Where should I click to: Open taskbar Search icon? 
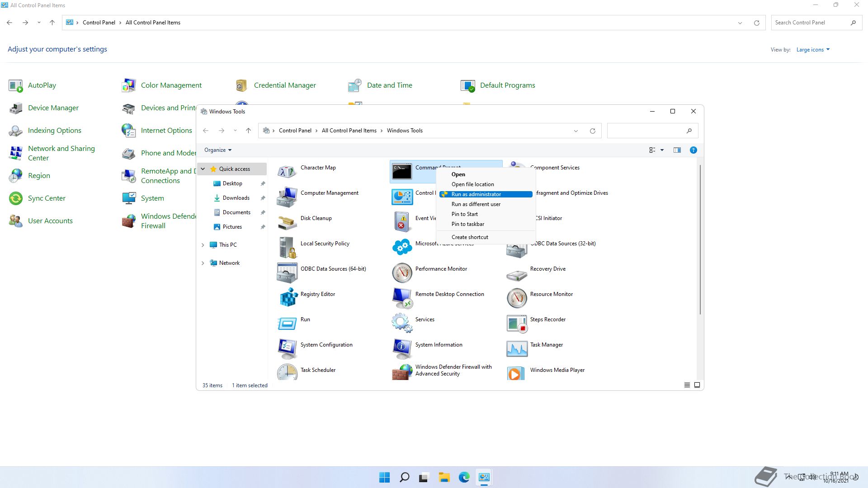click(x=405, y=477)
